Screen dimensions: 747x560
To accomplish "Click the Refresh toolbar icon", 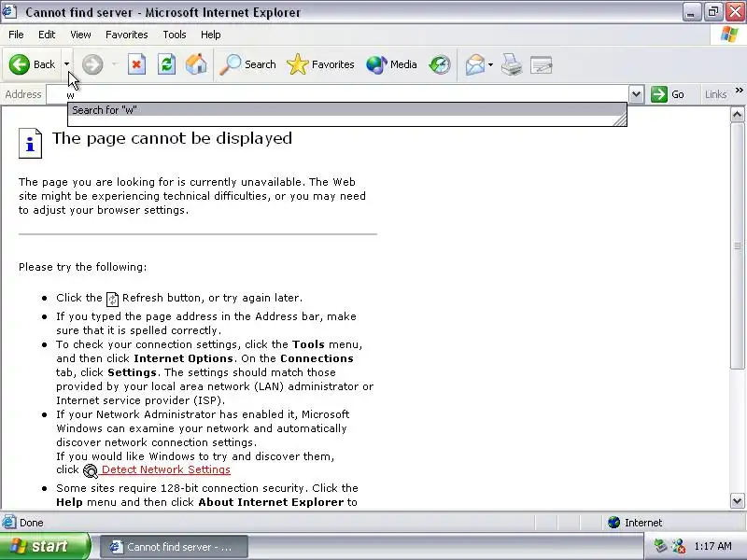I will [167, 64].
